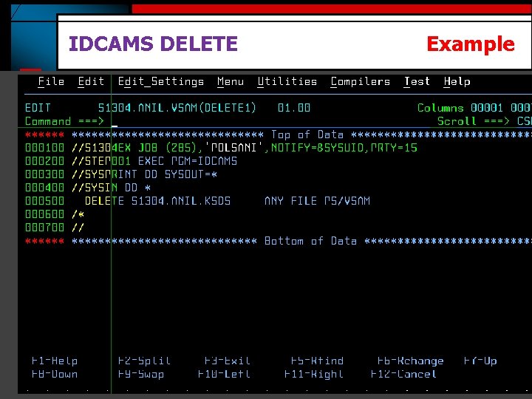The height and width of the screenshot is (399, 532).
Task: Click the F3=Exit function key label
Action: coord(228,361)
